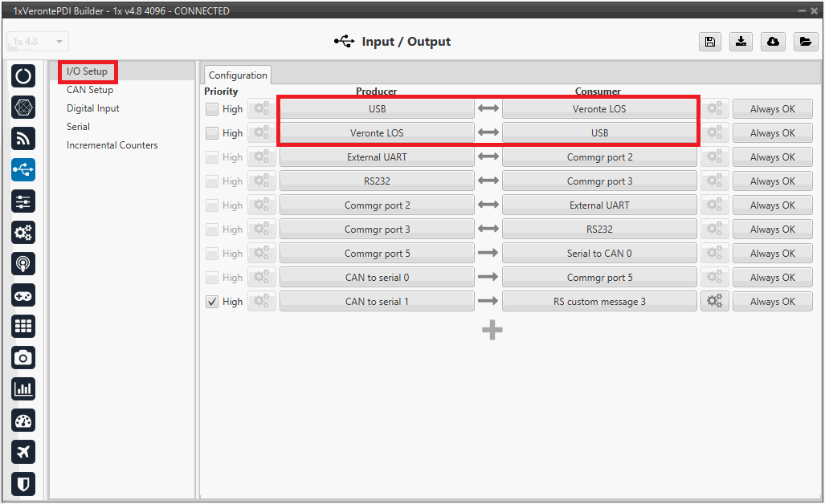Click the save configuration floppy disk icon
The width and height of the screenshot is (825, 504).
[709, 43]
